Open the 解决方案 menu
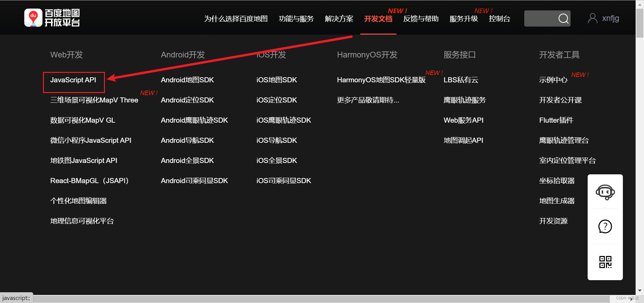The width and height of the screenshot is (644, 303). (x=339, y=19)
